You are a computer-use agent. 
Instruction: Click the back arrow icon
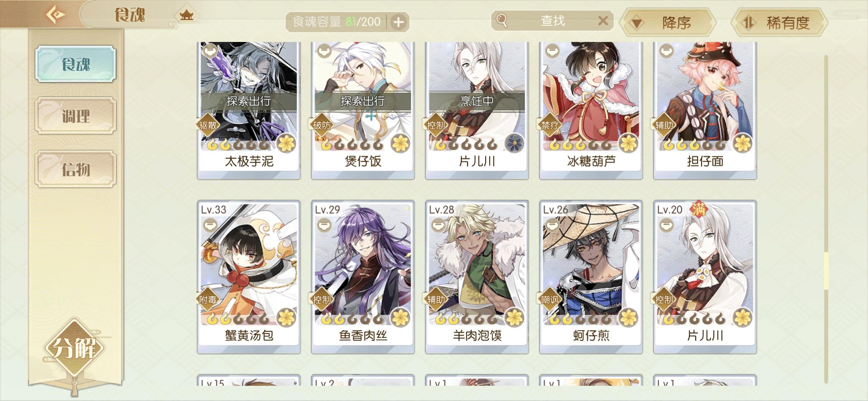pyautogui.click(x=56, y=15)
